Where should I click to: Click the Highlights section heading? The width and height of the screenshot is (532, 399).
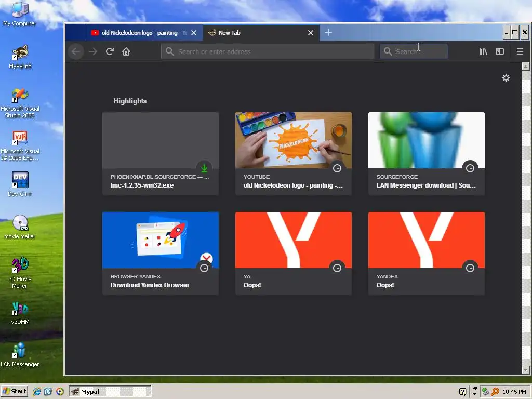[130, 101]
